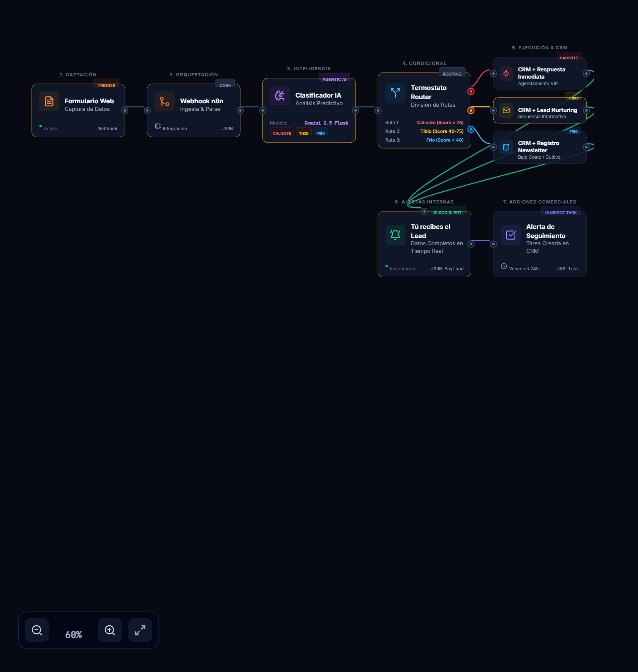Click the checkbox icon on Alerta de Seguimiento
638x672 pixels.
511,235
